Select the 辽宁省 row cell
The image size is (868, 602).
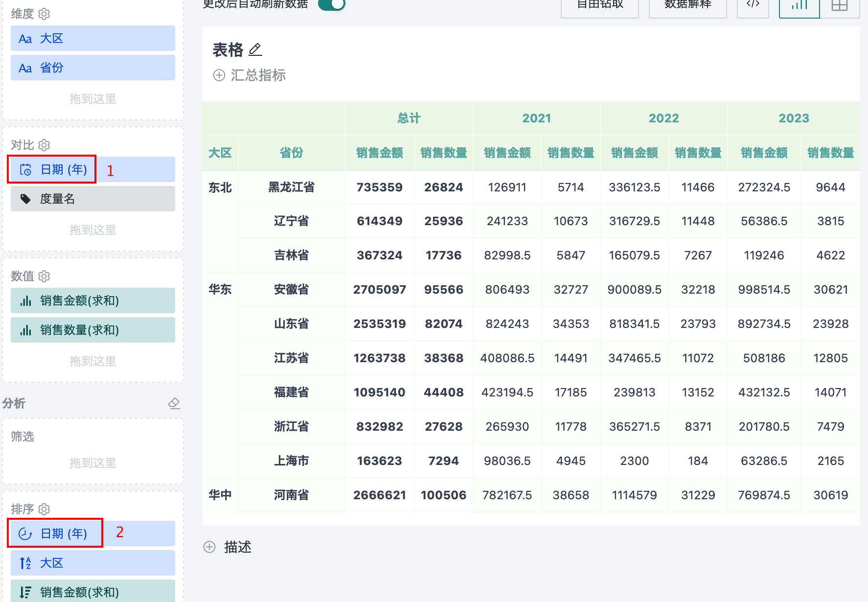pyautogui.click(x=292, y=221)
